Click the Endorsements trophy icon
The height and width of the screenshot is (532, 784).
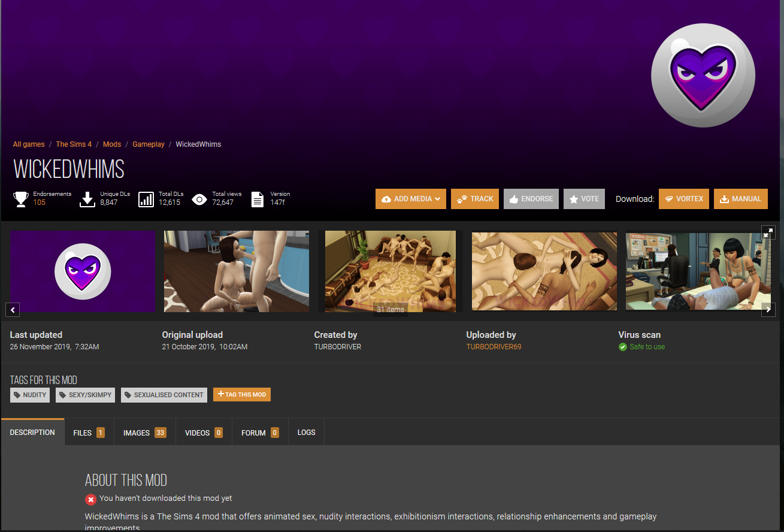[21, 199]
